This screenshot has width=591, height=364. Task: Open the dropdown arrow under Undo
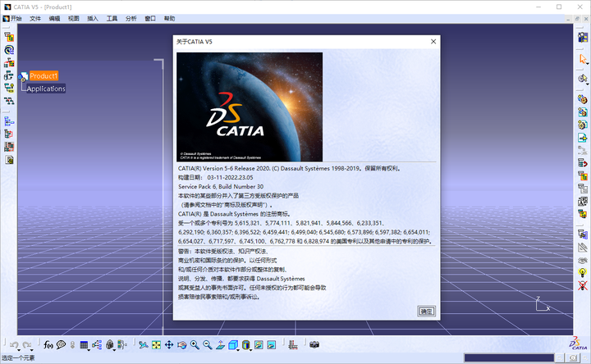pyautogui.click(x=19, y=349)
